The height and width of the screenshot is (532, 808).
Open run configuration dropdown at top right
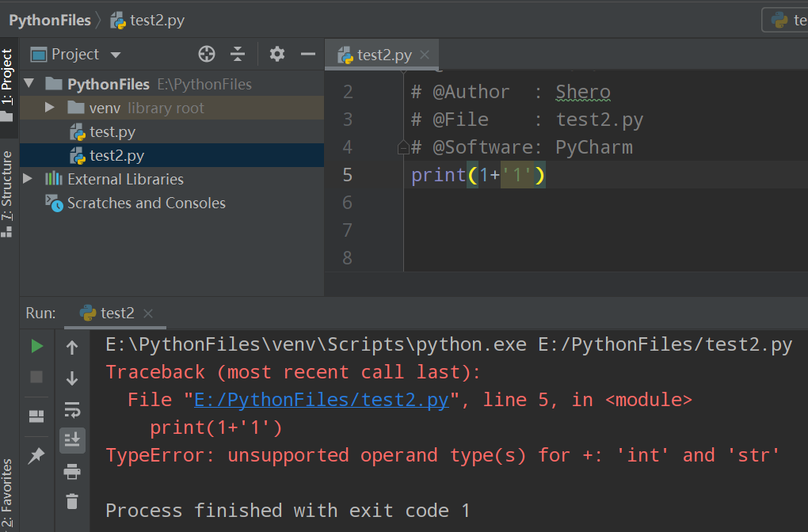(x=785, y=20)
